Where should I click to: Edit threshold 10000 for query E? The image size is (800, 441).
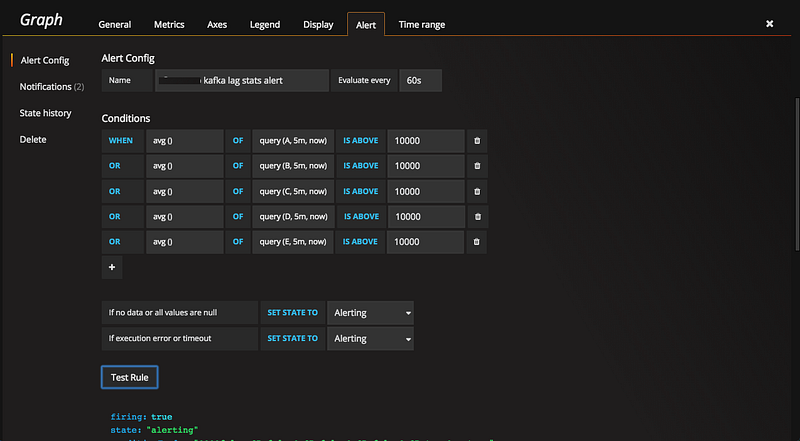[426, 242]
